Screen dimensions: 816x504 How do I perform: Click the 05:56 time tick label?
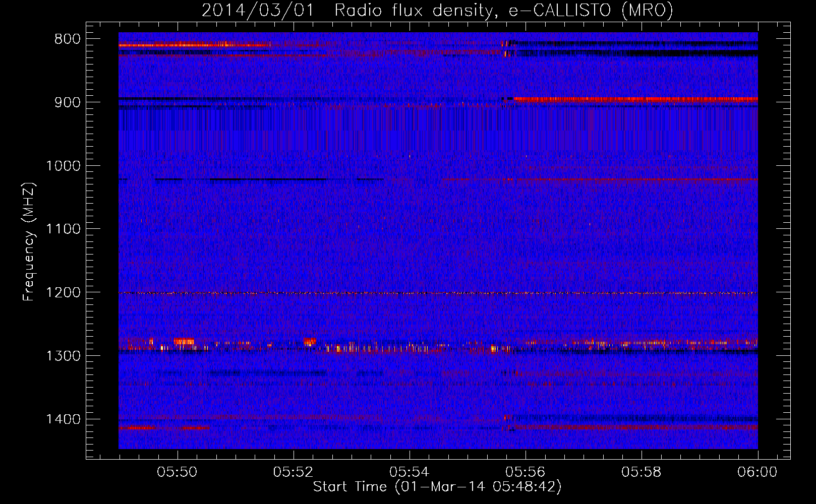click(x=526, y=472)
